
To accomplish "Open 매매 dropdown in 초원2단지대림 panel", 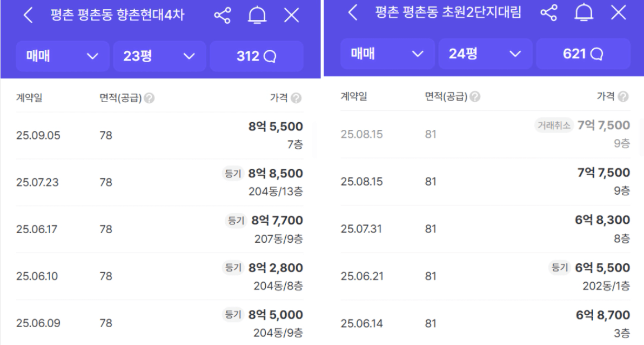I will tap(387, 54).
